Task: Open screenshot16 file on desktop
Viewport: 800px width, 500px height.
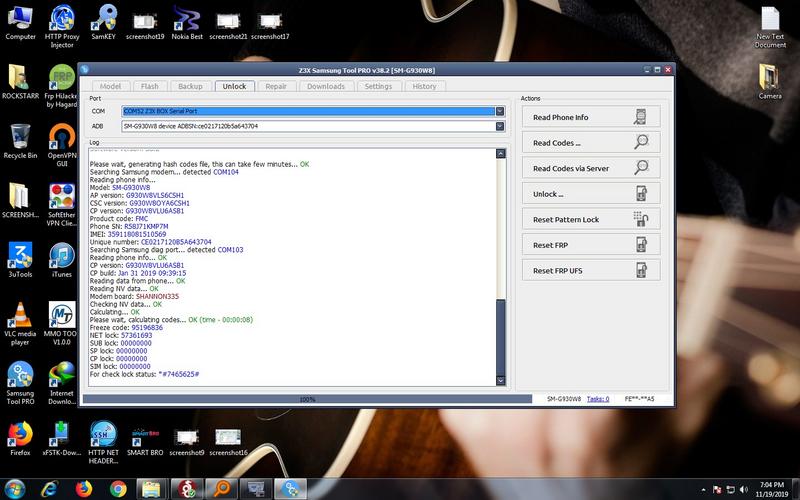Action: click(x=228, y=442)
